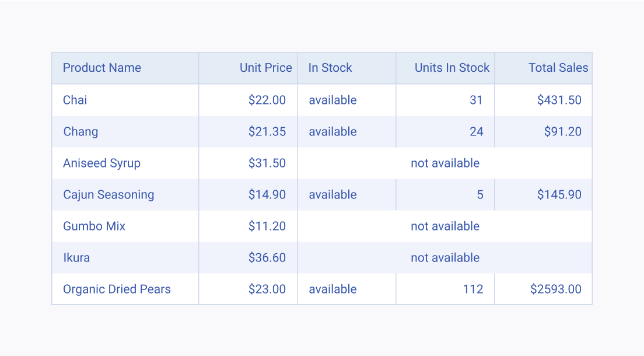This screenshot has height=356, width=644.
Task: Select Organic Dried Pears cell
Action: click(x=125, y=289)
